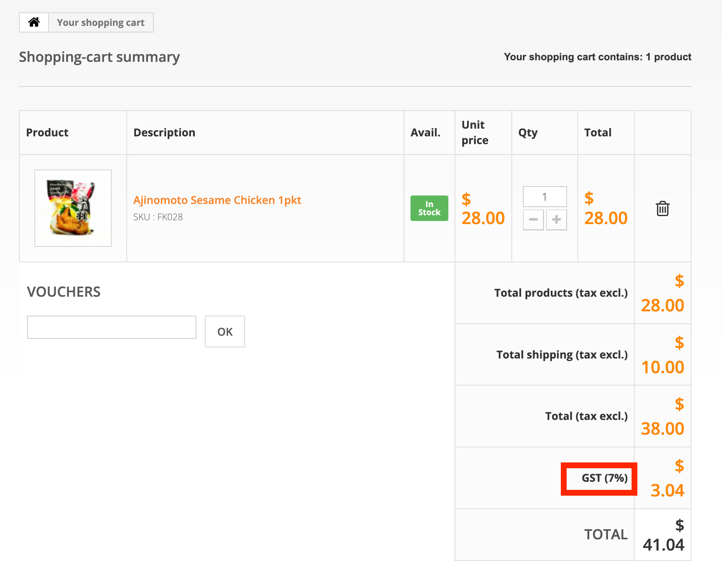The width and height of the screenshot is (722, 588).
Task: Click the SKU : FK028 text
Action: coord(158,217)
